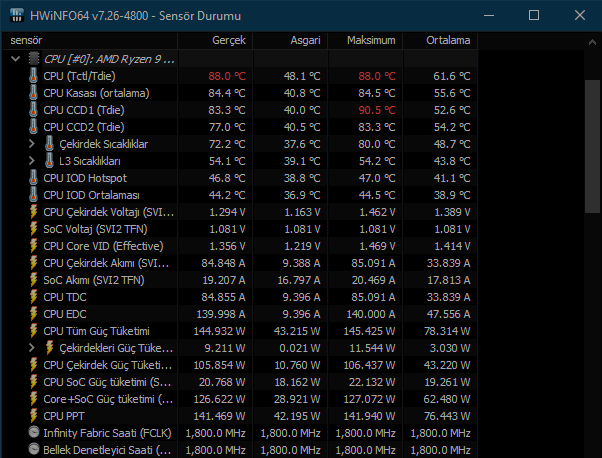Click the CPU Kasası (ortalama) label
This screenshot has width=602, height=458.
click(x=96, y=93)
